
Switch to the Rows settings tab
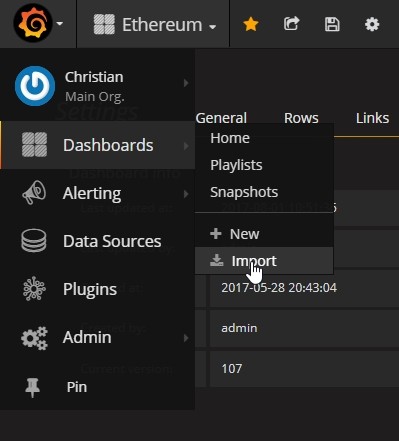[x=301, y=118]
